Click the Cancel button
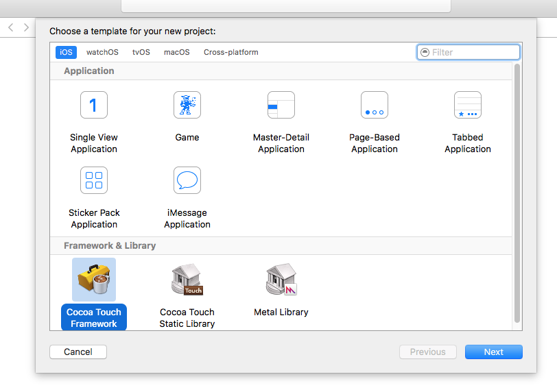Viewport: 557px width, 392px height. [78, 352]
